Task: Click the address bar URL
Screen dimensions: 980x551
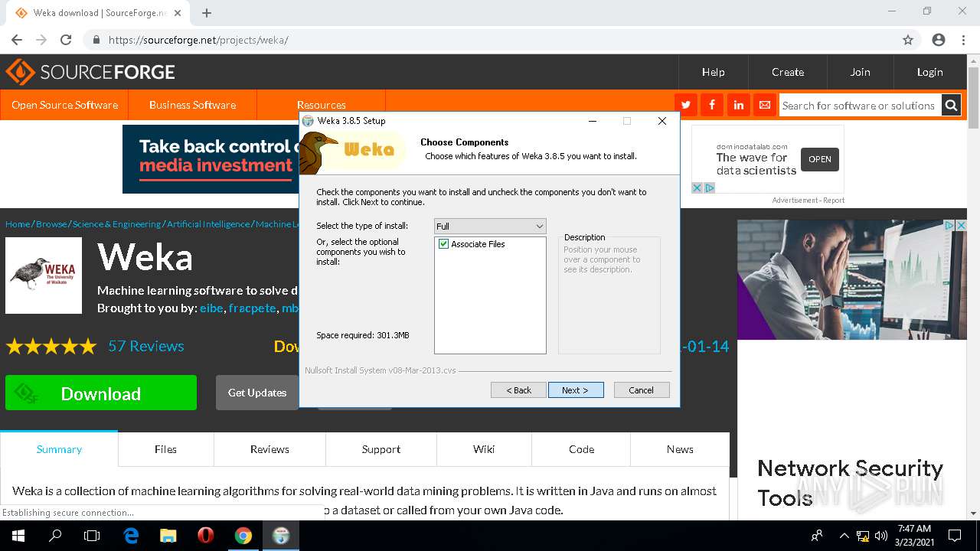Action: tap(198, 40)
